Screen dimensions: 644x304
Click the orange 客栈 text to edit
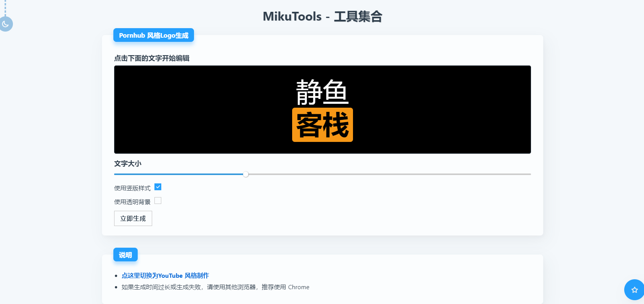click(x=322, y=125)
